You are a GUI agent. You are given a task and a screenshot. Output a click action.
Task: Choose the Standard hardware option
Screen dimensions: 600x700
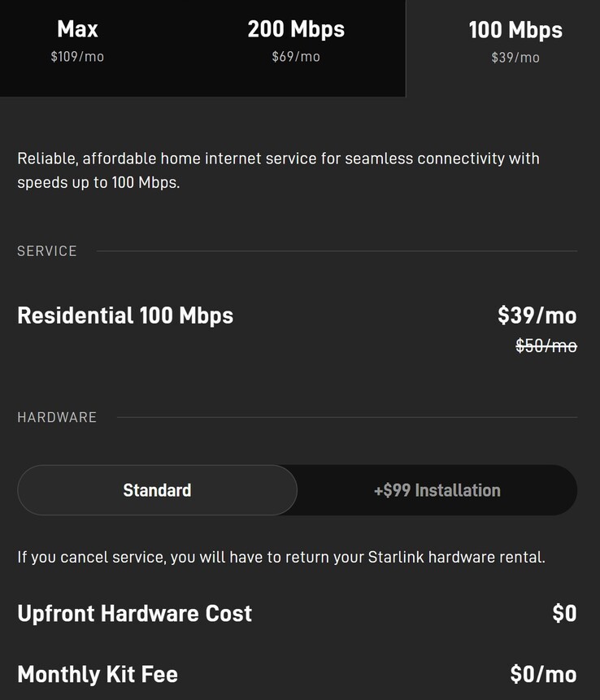(156, 490)
